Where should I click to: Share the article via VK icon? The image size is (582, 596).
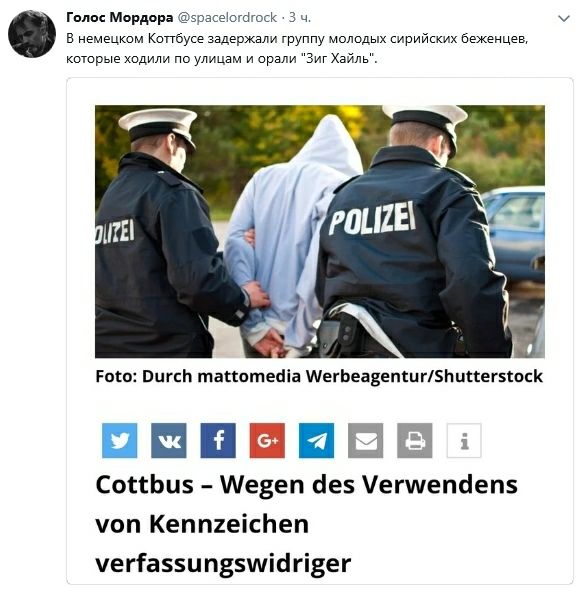coord(169,440)
